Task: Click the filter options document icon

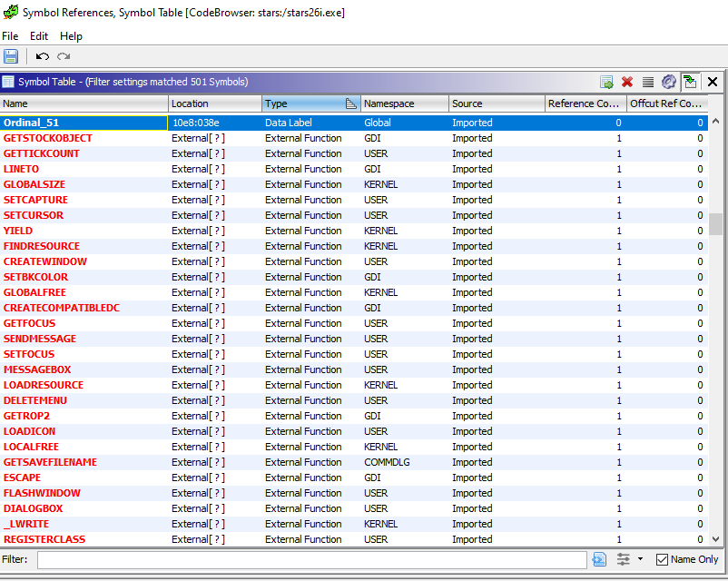Action: (x=599, y=559)
